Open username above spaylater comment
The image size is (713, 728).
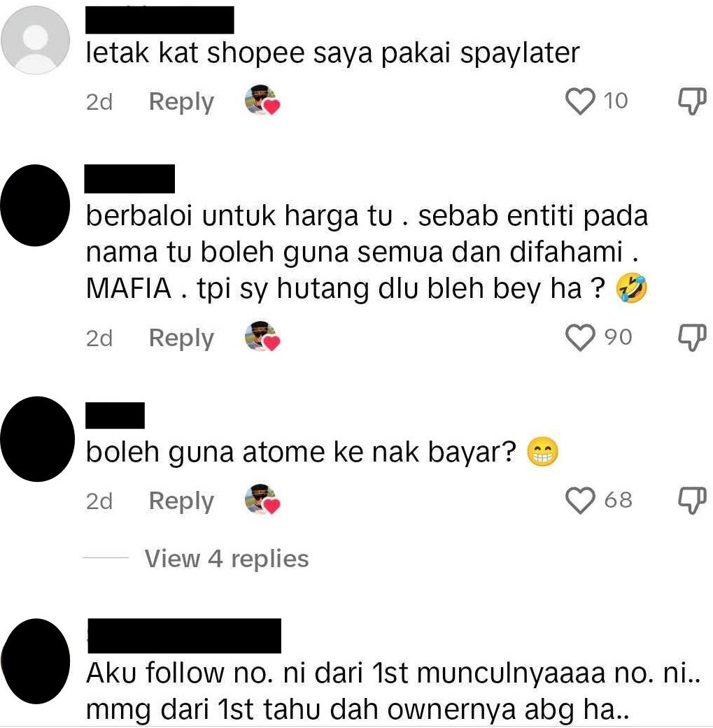pos(160,20)
